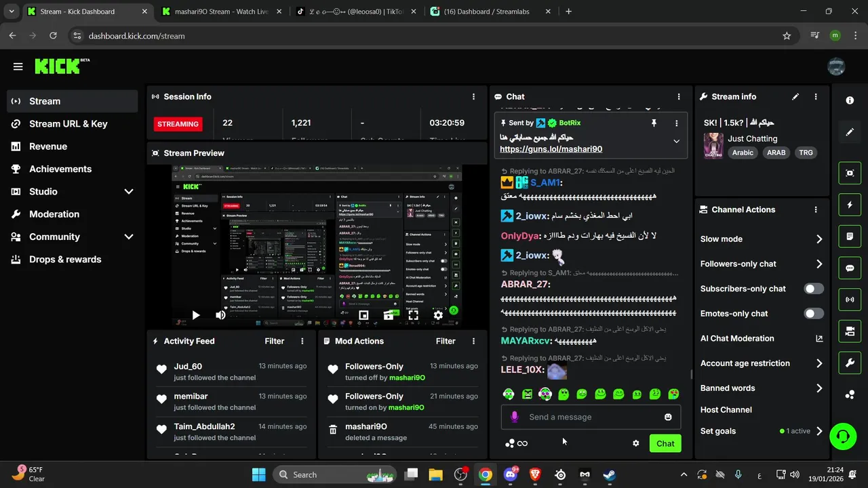Open Channel Actions three-dot menu
The image size is (868, 488).
tap(816, 210)
